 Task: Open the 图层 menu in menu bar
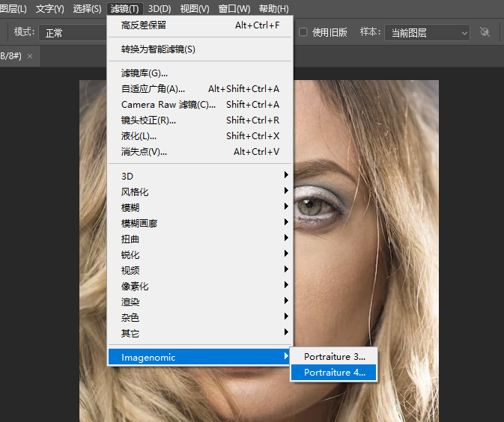(13, 9)
